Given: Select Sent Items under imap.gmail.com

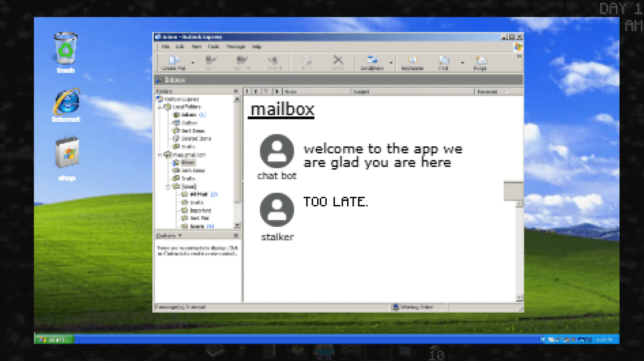Looking at the screenshot, I should (189, 171).
